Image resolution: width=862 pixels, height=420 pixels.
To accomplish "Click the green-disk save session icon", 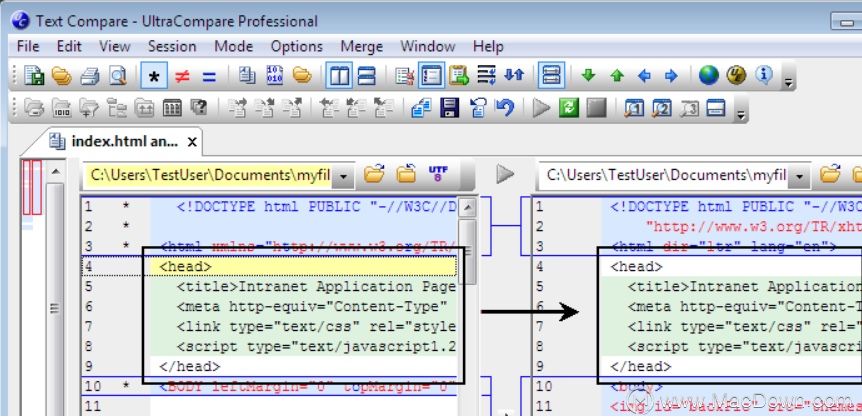I will (x=34, y=76).
